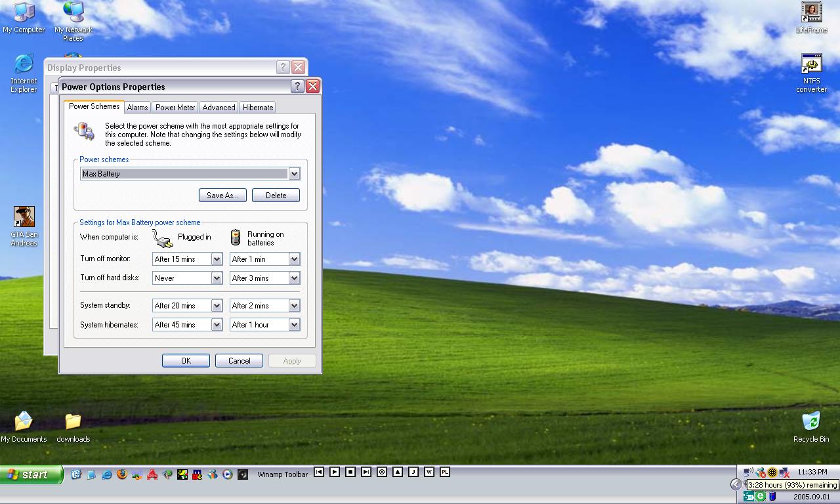Select the downloads folder icon
The image size is (840, 504).
(73, 427)
